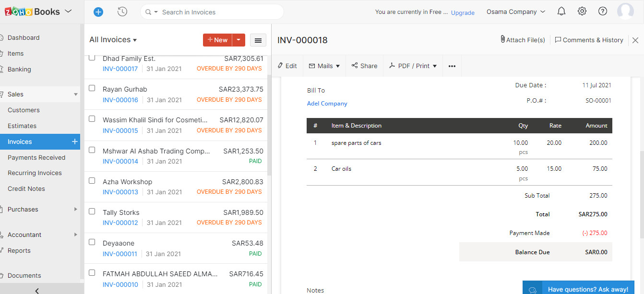Click the plus icon next to Invoices

(74, 141)
